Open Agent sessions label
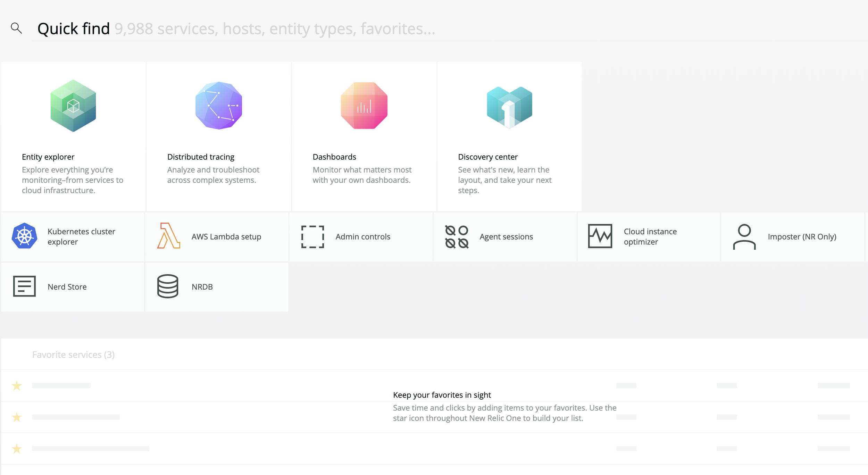 pos(506,237)
